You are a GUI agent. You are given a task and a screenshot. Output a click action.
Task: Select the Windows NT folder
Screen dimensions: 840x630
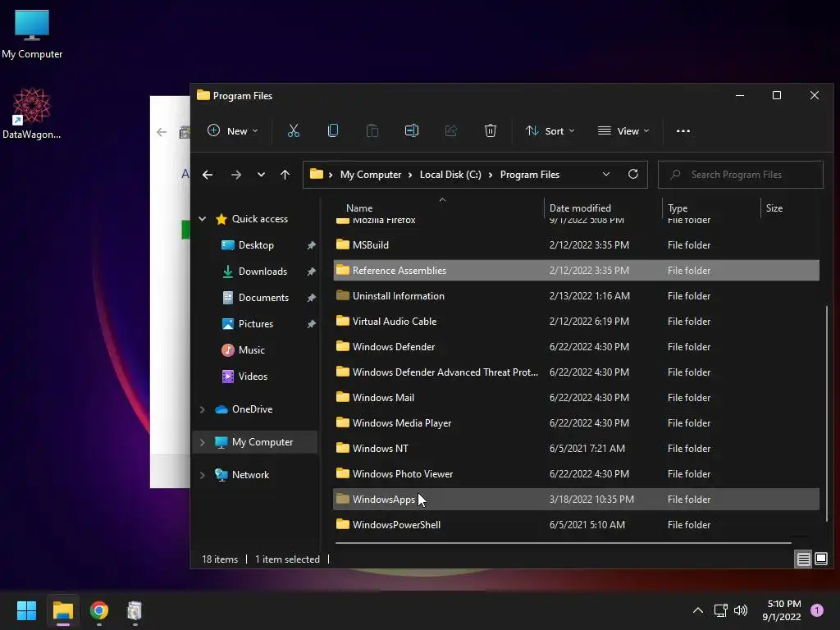[576, 449]
